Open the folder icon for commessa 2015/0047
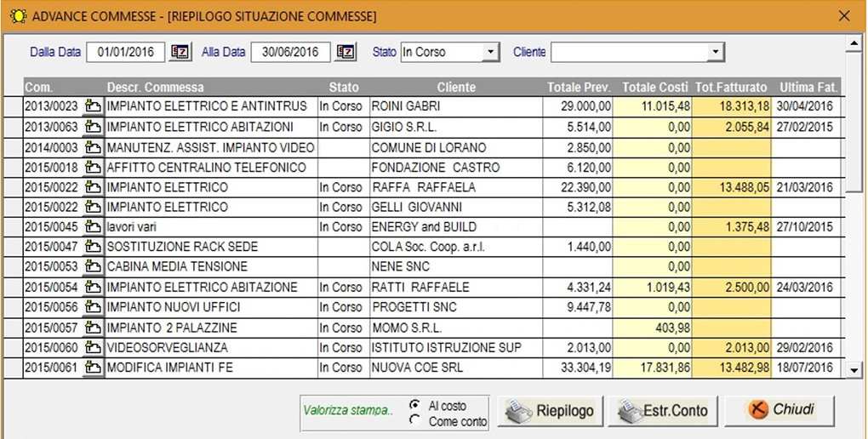Screen dimensions: 868x439 (93, 247)
